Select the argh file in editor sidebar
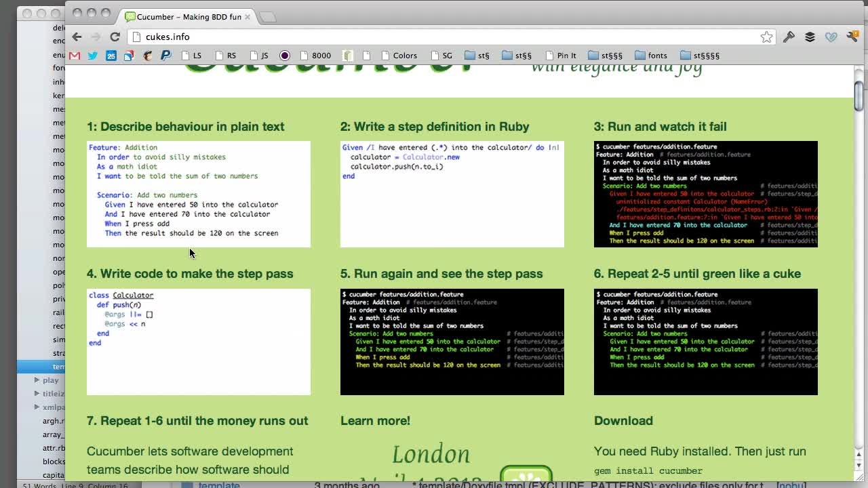The height and width of the screenshot is (488, 868). 54,421
